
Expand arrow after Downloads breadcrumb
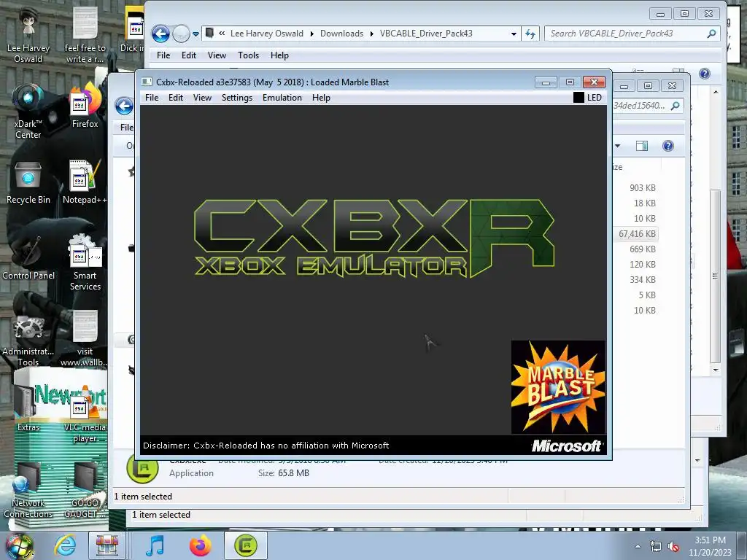[371, 34]
